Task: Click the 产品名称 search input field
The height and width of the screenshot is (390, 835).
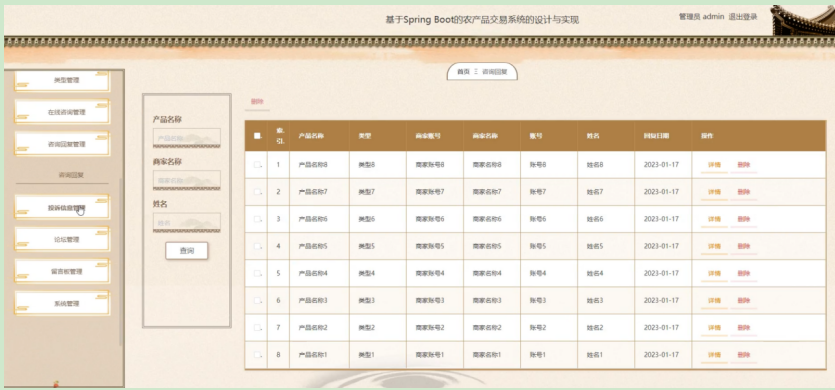Action: coord(186,138)
